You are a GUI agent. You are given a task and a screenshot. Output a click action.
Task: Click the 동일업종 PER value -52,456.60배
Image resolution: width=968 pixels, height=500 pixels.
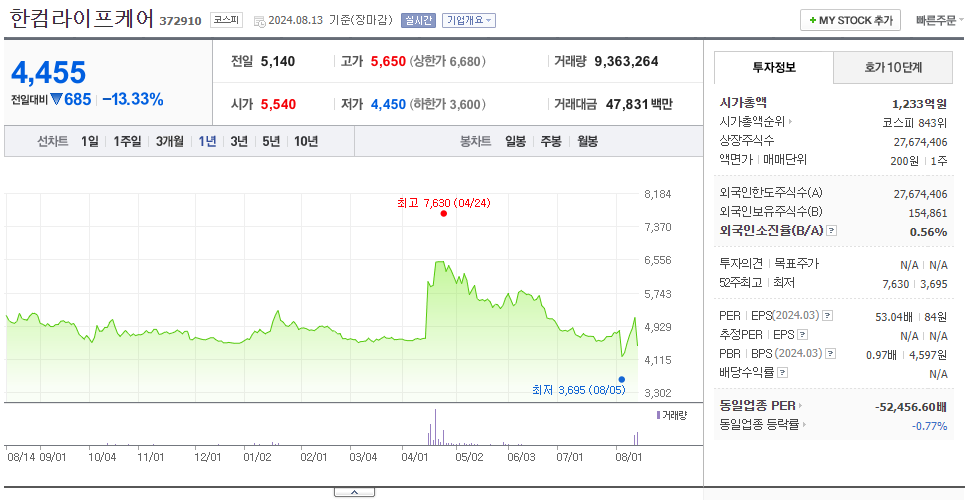pyautogui.click(x=911, y=407)
